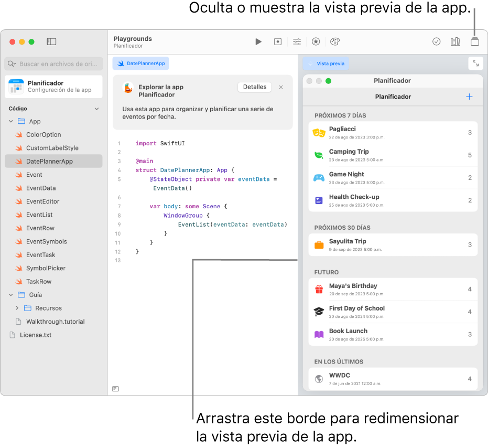Collapse the App folder

[11, 121]
